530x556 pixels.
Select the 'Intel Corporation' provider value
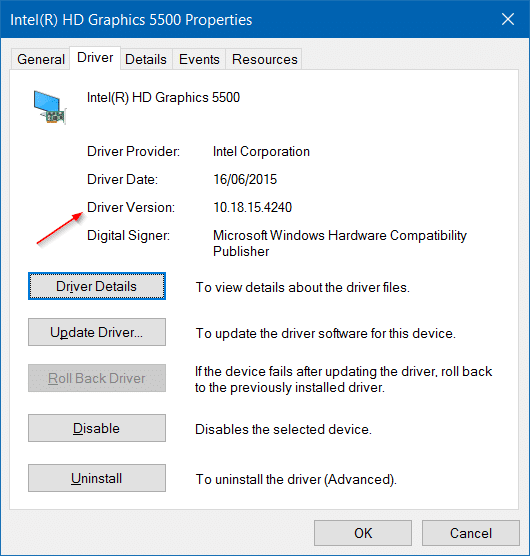click(x=261, y=152)
